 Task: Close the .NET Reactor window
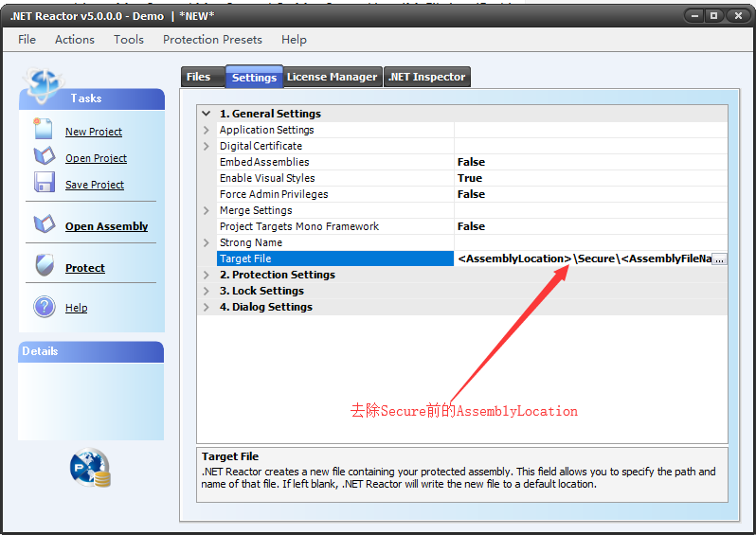[738, 16]
